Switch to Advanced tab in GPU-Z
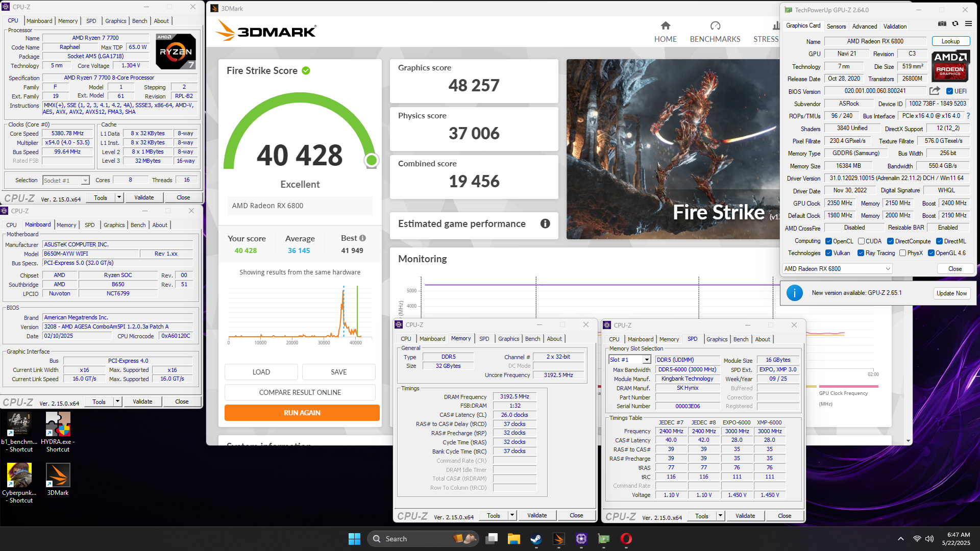980x551 pixels. pyautogui.click(x=865, y=27)
